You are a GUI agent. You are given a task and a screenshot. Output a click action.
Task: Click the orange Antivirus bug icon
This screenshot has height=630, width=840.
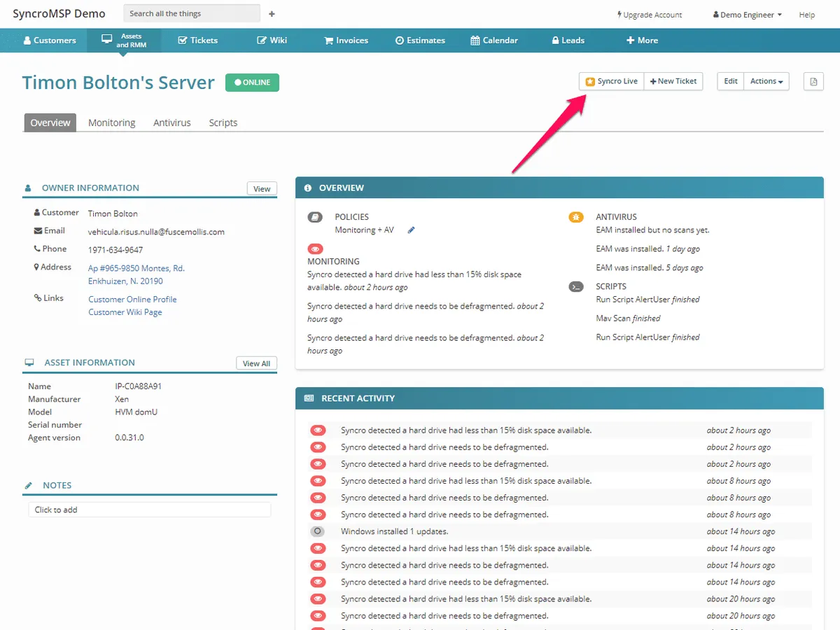(575, 217)
